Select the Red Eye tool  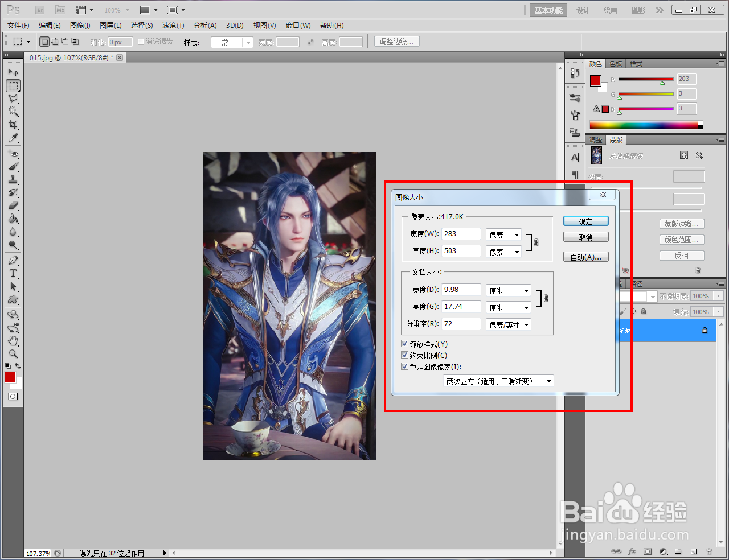[x=13, y=154]
